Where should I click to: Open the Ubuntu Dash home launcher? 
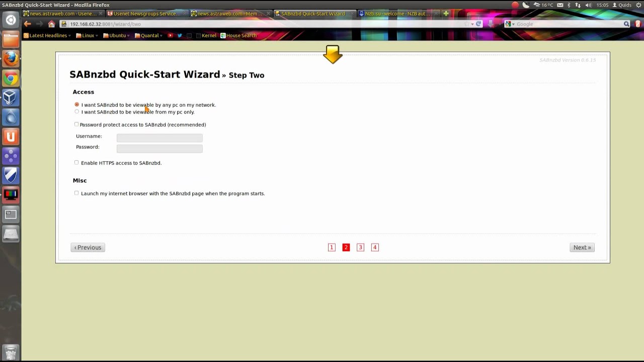point(11,21)
